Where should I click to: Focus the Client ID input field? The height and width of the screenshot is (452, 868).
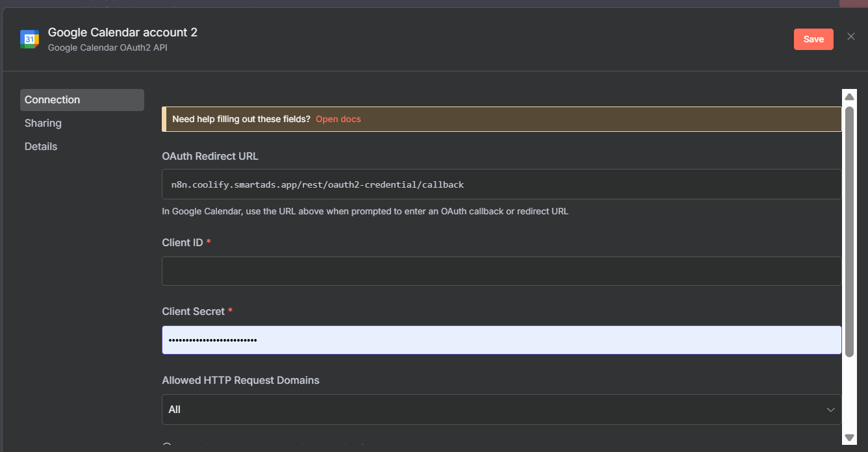[x=501, y=271]
